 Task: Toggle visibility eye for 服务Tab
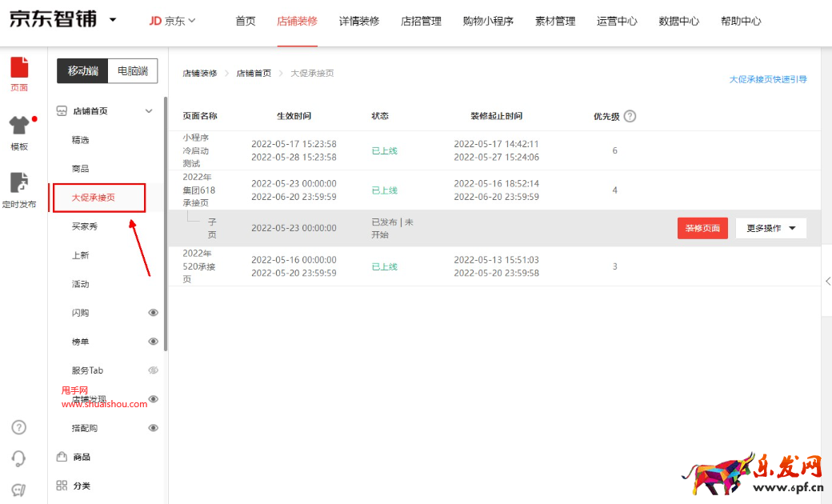153,370
